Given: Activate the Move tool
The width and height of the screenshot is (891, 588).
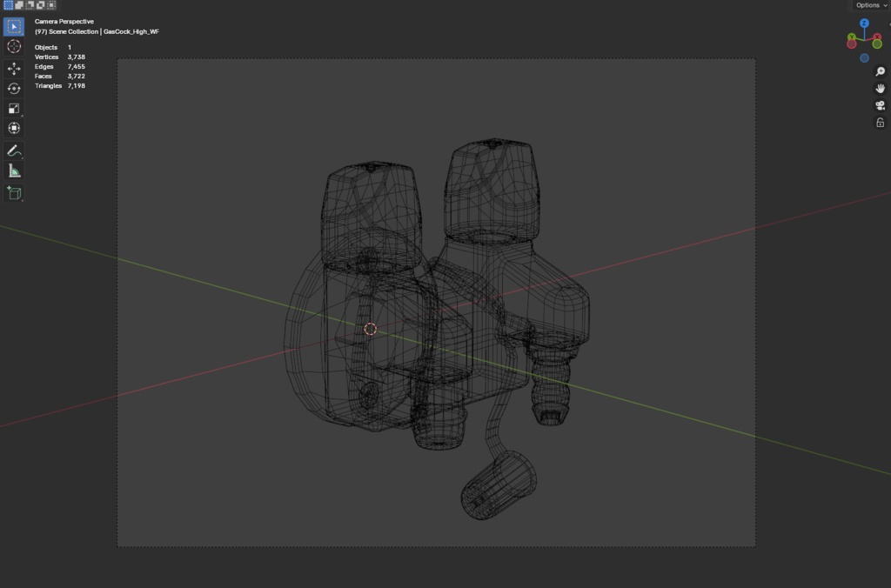Looking at the screenshot, I should tap(14, 69).
